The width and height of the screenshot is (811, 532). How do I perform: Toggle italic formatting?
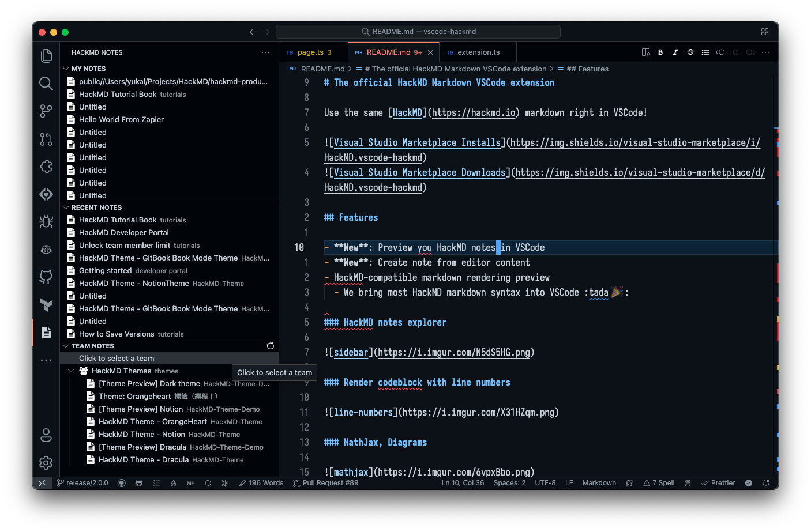pos(675,52)
